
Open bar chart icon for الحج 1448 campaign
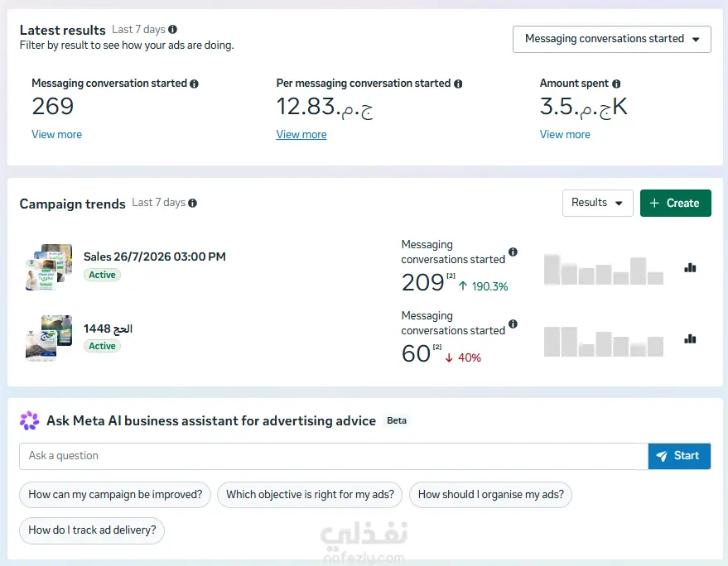(690, 339)
